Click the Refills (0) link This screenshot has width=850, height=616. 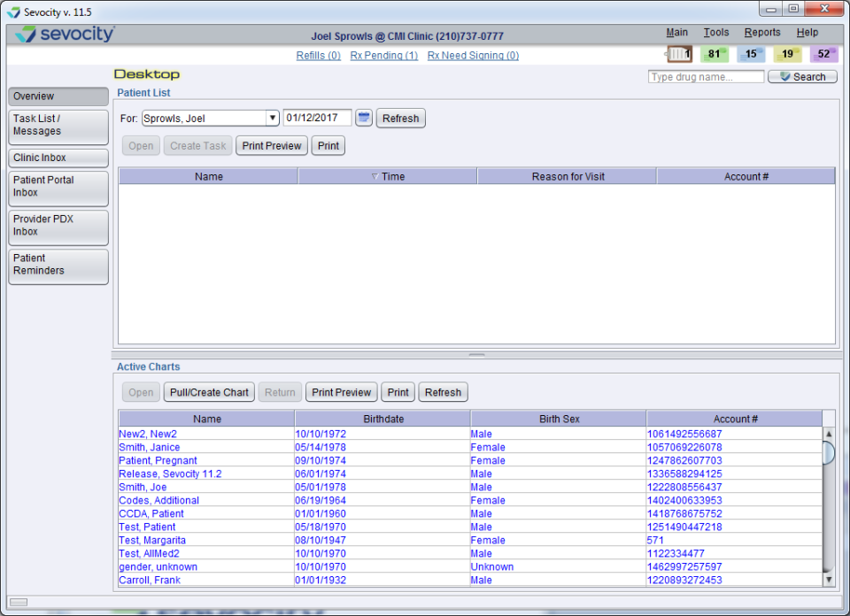pyautogui.click(x=318, y=55)
